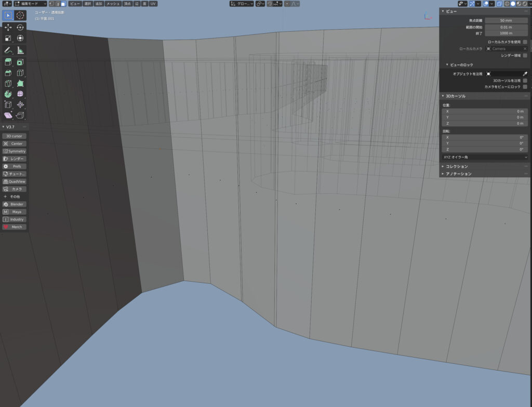
Task: Expand the コレクション panel
Action: (457, 166)
